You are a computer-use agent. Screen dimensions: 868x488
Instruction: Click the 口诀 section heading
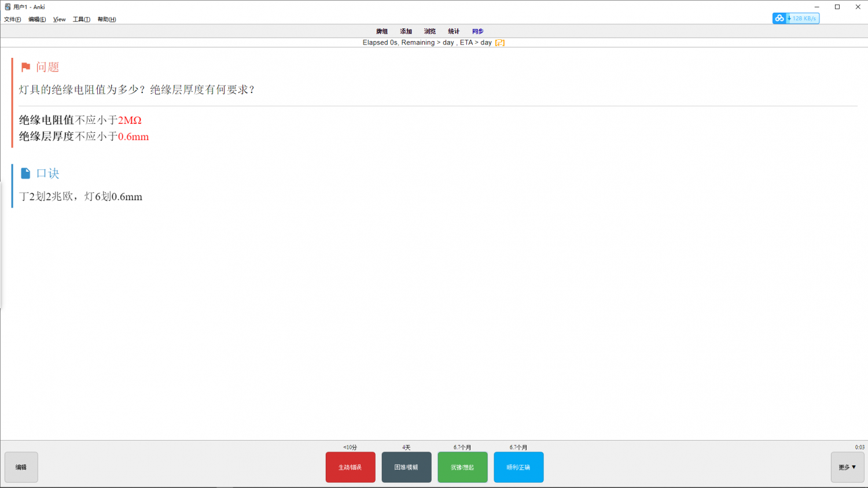pyautogui.click(x=47, y=173)
